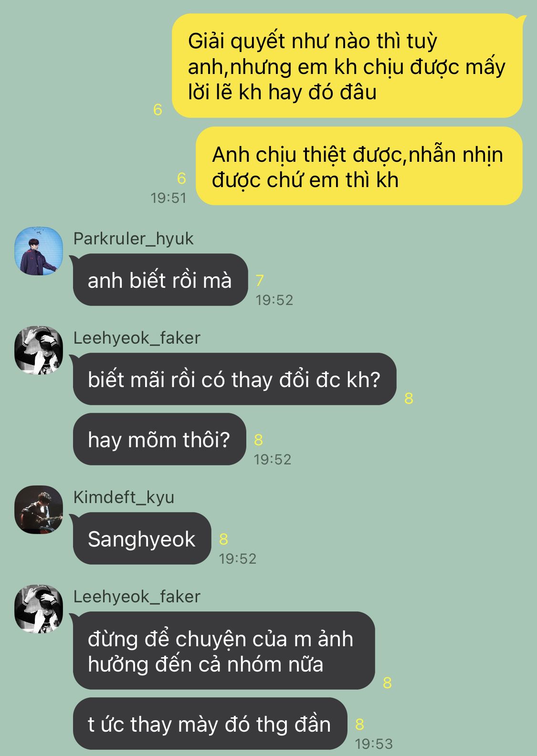Screen dimensions: 537x756
Task: Tap the yellow bubble starting 'Giải quyết như nào'
Action: [x=347, y=66]
